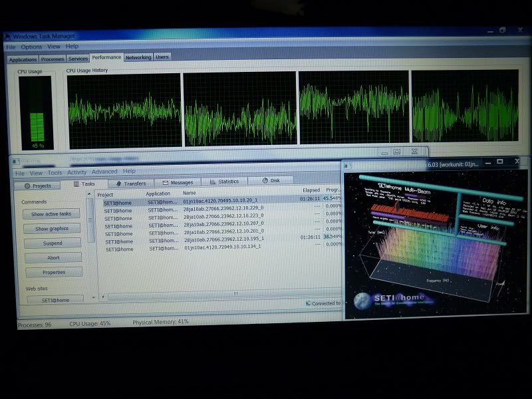This screenshot has width=532, height=399.
Task: Open the Advanced menu in BOINC Manager
Action: click(x=104, y=172)
